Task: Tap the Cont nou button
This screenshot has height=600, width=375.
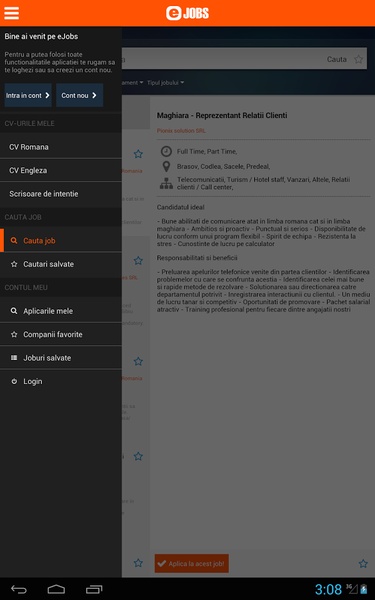Action: pos(79,95)
